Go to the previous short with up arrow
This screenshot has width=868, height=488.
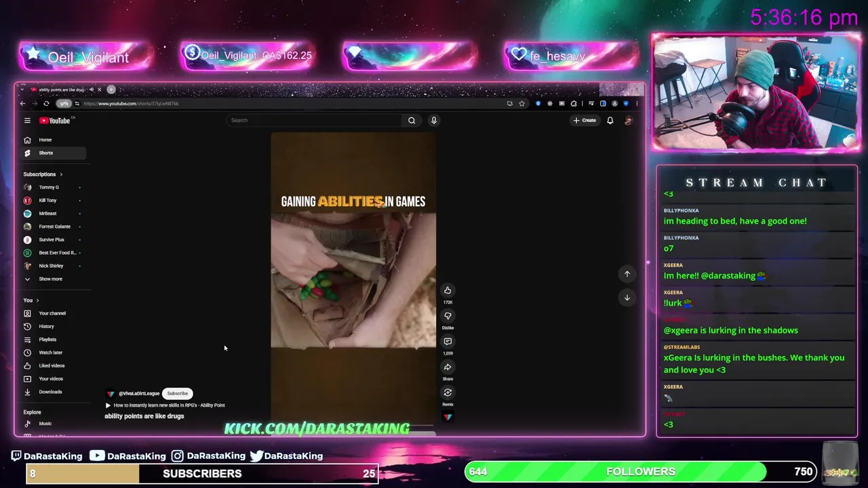pos(627,274)
